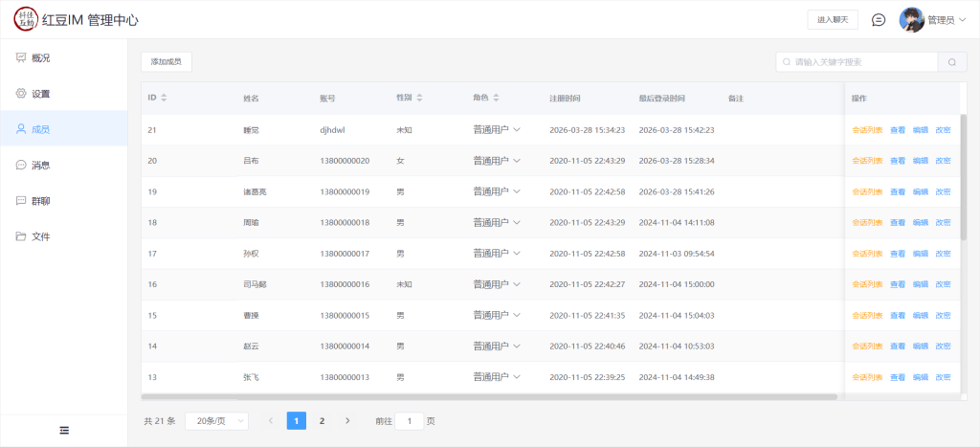Click the 共 21 条 total count
Viewport: 980px width, 447px height.
(x=160, y=421)
